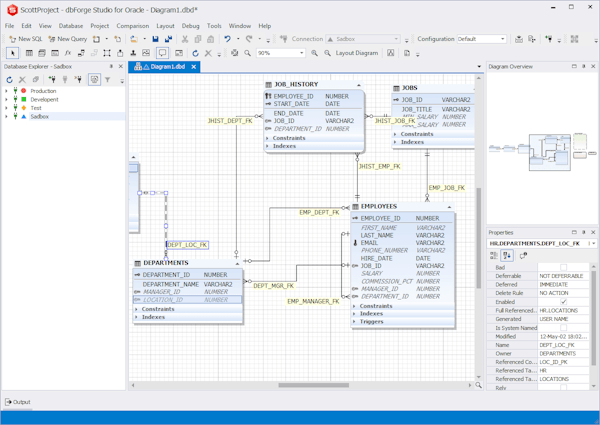The height and width of the screenshot is (425, 600).
Task: Refresh the Database Explorer tree
Action: click(x=10, y=80)
